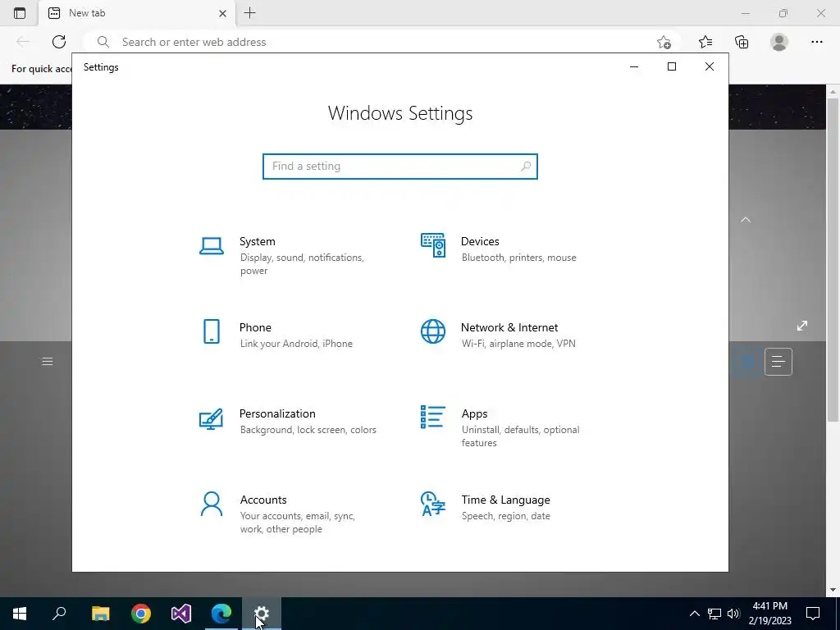Image resolution: width=840 pixels, height=630 pixels.
Task: Open Edge Collections icon
Action: (742, 42)
